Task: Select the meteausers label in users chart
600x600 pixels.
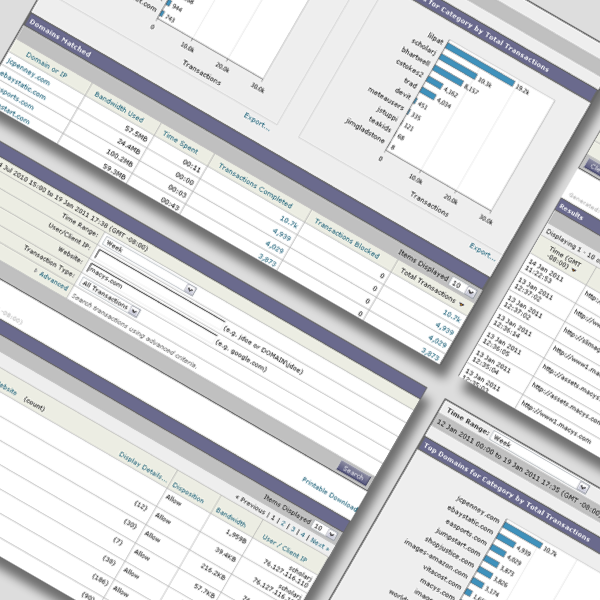Action: (x=385, y=98)
